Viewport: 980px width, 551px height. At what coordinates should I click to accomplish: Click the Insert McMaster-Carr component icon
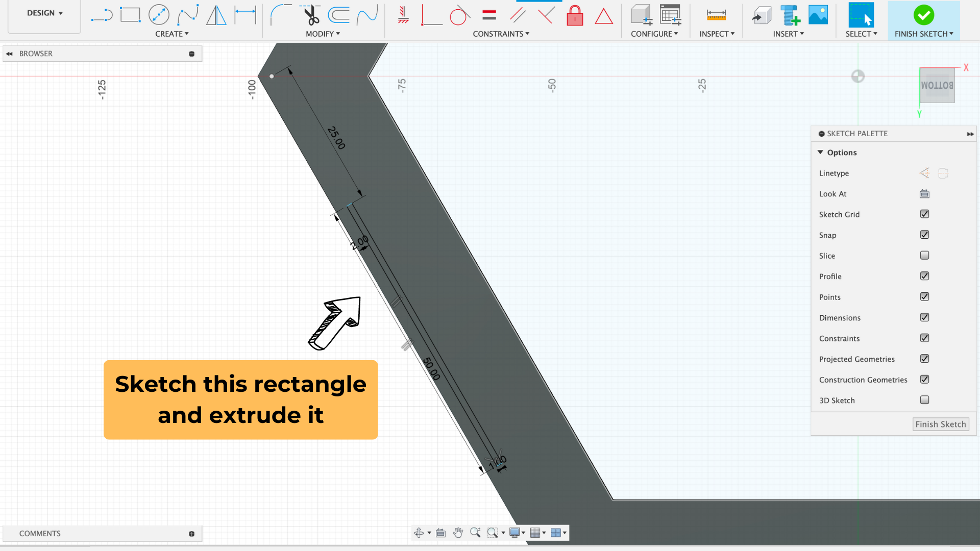point(791,15)
